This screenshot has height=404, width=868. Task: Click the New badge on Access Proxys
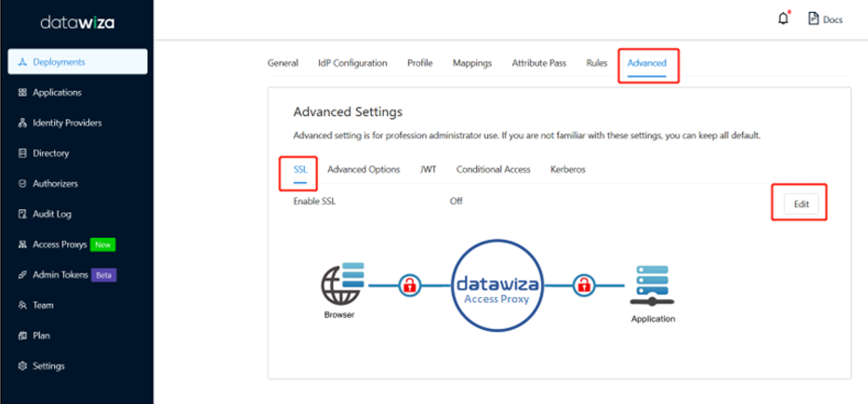tap(103, 244)
